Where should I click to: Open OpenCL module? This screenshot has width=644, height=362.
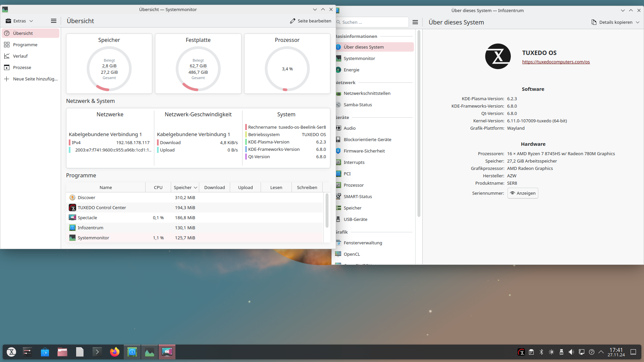[374, 254]
